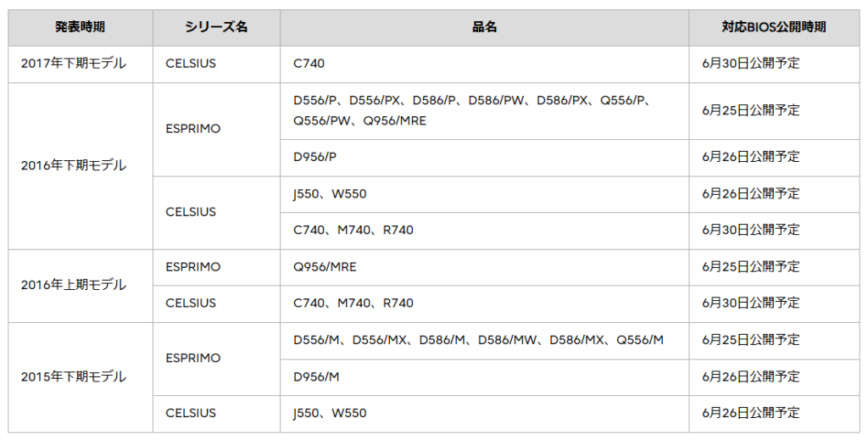Click the D956/M product cell
Image resolution: width=868 pixels, height=440 pixels.
(x=484, y=377)
